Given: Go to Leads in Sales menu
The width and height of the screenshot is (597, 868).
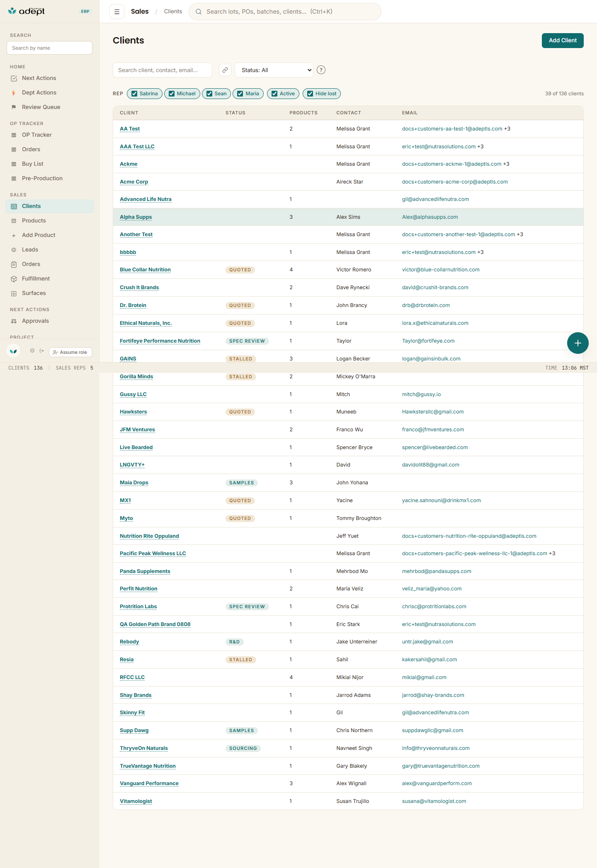Looking at the screenshot, I should [x=30, y=249].
